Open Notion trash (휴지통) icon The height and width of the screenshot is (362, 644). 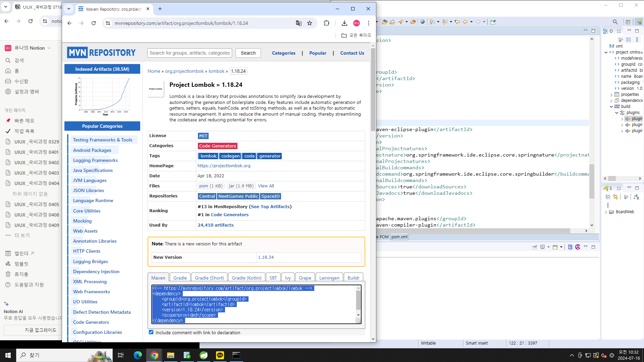(x=8, y=274)
